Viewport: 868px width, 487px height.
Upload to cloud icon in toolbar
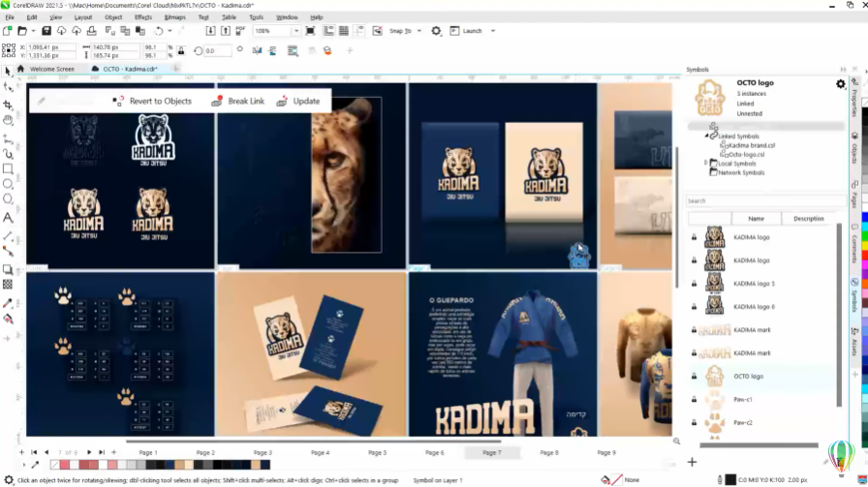(x=77, y=31)
